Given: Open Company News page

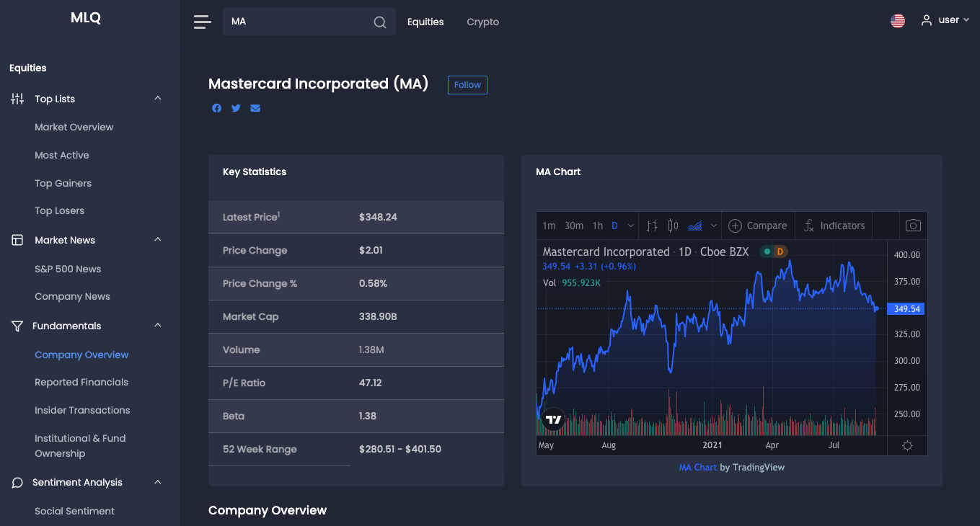Looking at the screenshot, I should pos(73,296).
